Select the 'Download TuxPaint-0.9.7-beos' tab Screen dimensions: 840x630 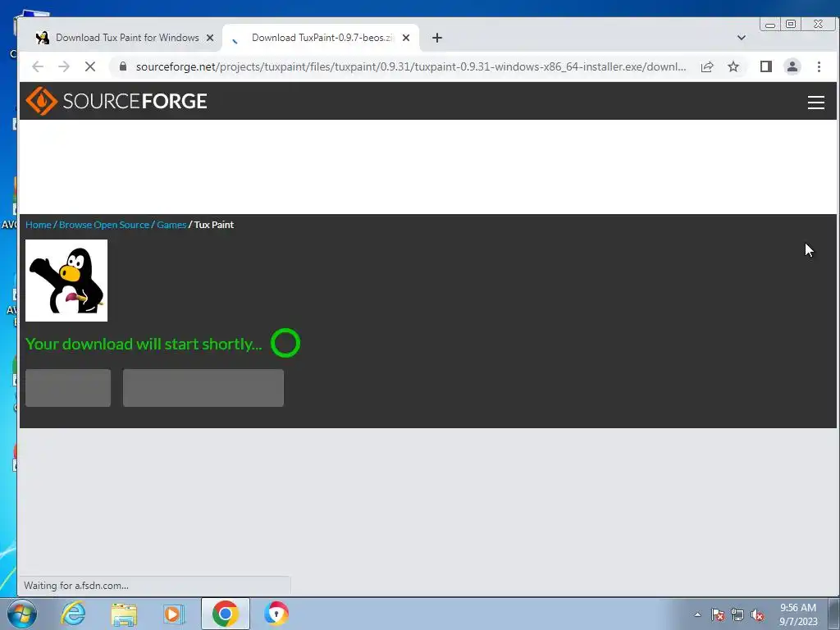tap(322, 38)
